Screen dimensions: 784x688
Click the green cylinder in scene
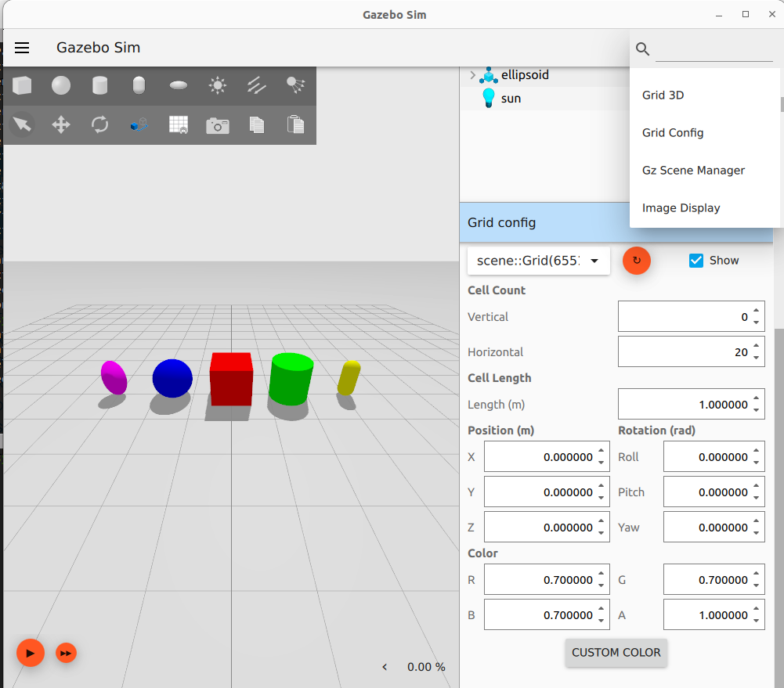click(x=291, y=378)
